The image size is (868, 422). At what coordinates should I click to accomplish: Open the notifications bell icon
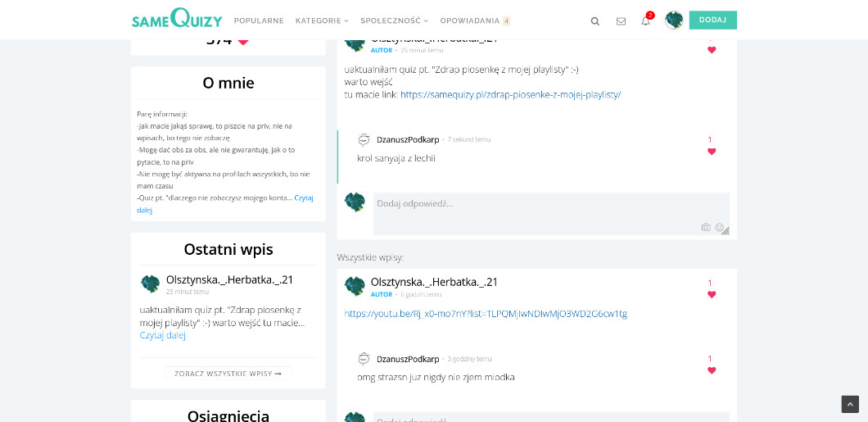pyautogui.click(x=645, y=21)
